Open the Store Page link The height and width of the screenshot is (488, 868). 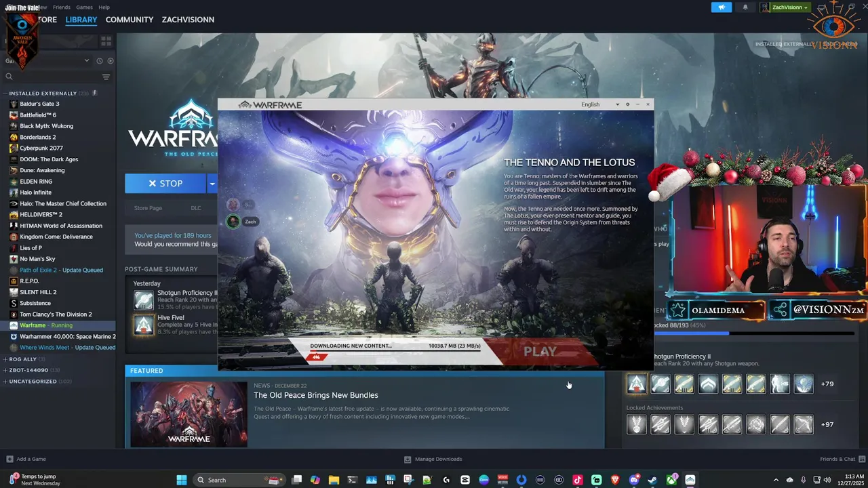(148, 208)
